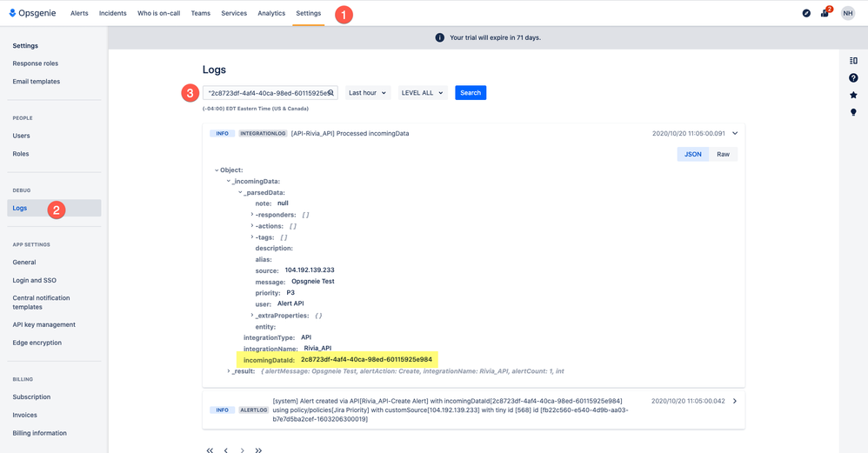Open the right rail panel layout icon

tap(853, 61)
